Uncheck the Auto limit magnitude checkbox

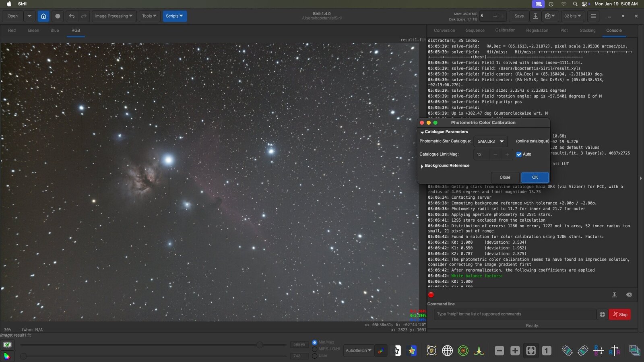(519, 154)
